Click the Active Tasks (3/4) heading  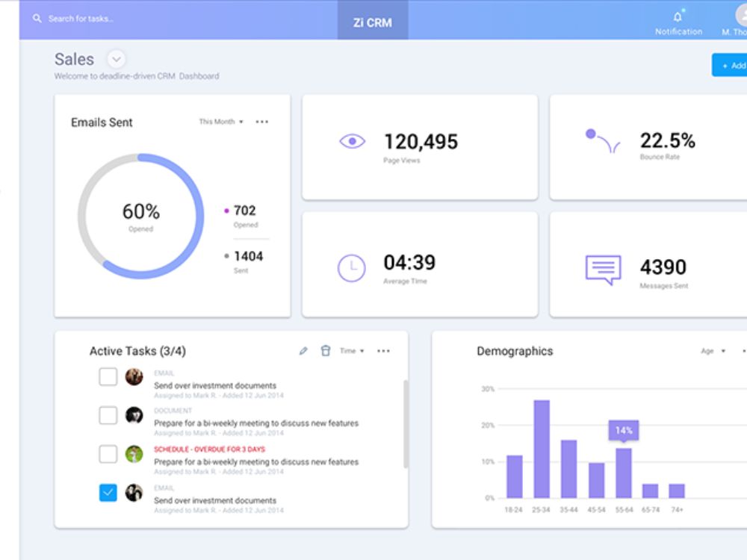tap(137, 351)
